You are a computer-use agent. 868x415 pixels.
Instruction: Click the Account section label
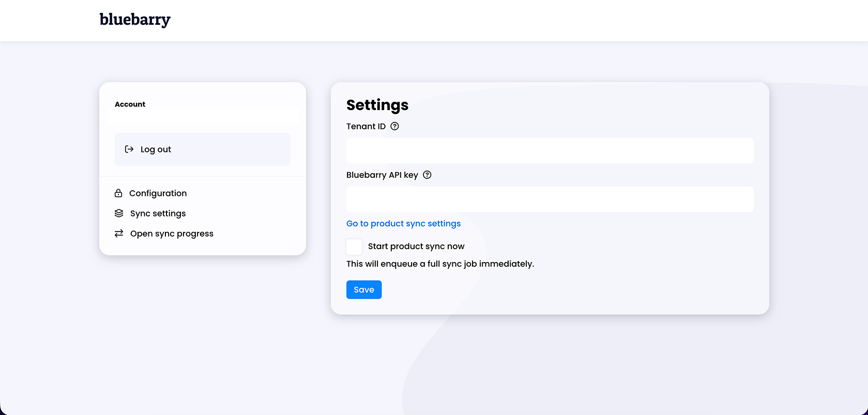[x=130, y=104]
